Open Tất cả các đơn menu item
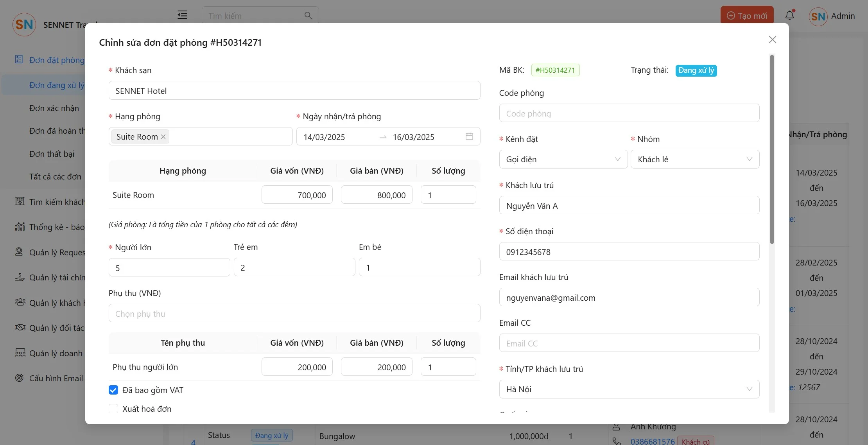868x445 pixels. [x=55, y=177]
